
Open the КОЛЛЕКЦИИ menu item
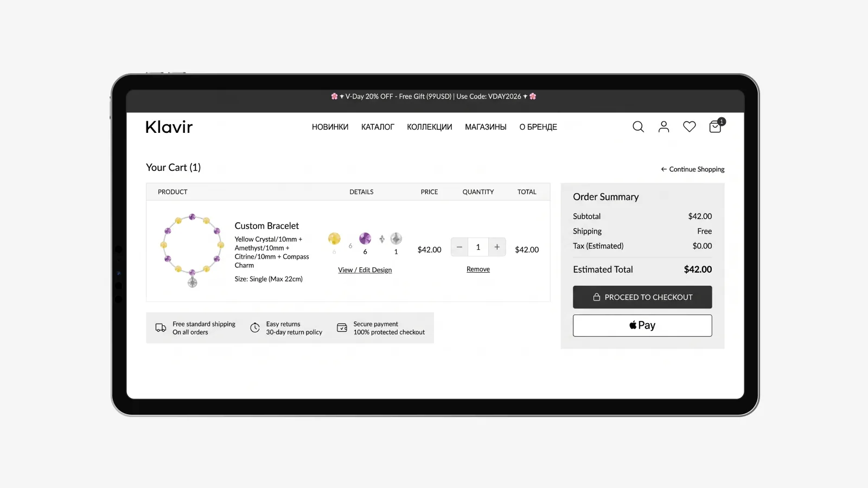pos(429,127)
